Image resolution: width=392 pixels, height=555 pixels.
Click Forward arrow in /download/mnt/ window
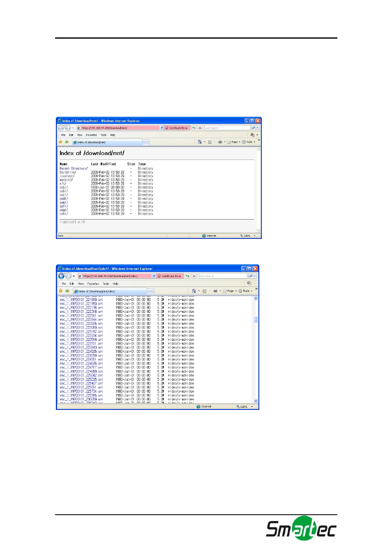[67, 128]
